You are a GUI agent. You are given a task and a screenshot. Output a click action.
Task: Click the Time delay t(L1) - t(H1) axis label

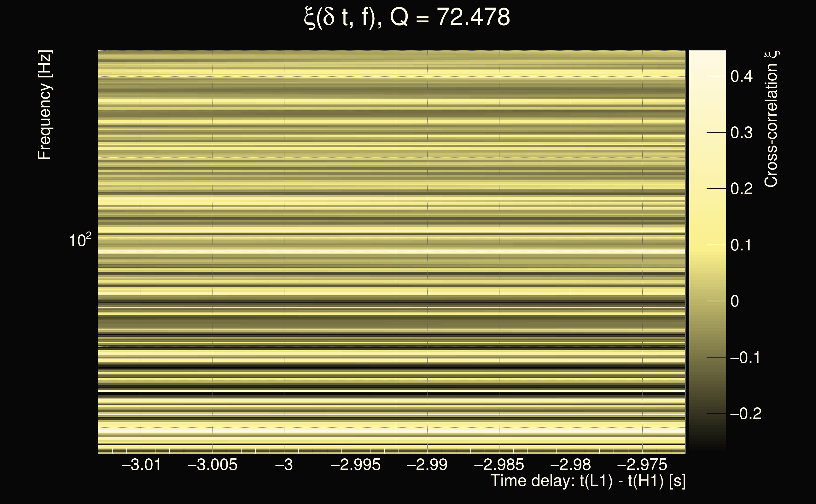point(588,481)
